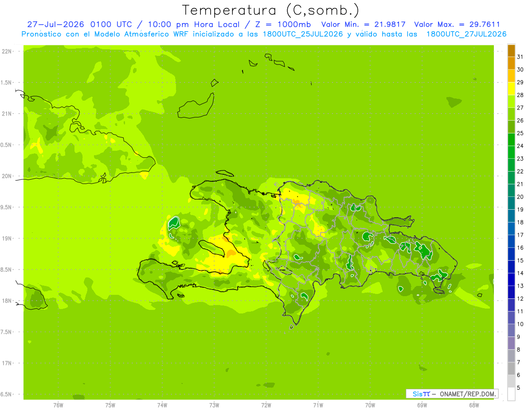Click the '68W' longitude label

[x=474, y=405]
